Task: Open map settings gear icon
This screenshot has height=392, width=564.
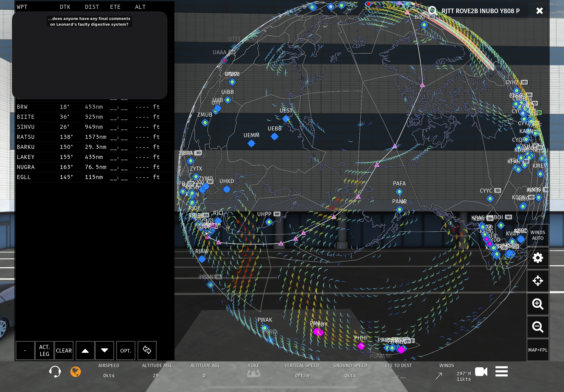Action: (x=537, y=258)
